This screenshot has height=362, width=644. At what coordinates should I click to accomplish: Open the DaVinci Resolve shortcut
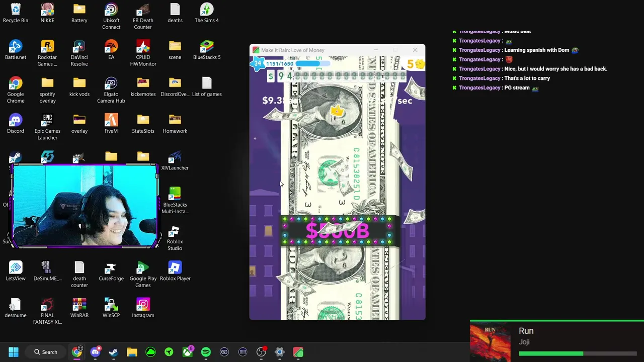(79, 53)
